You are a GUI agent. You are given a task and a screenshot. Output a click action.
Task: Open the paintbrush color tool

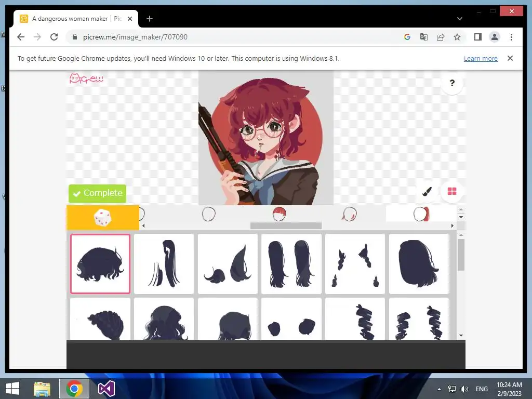point(427,192)
